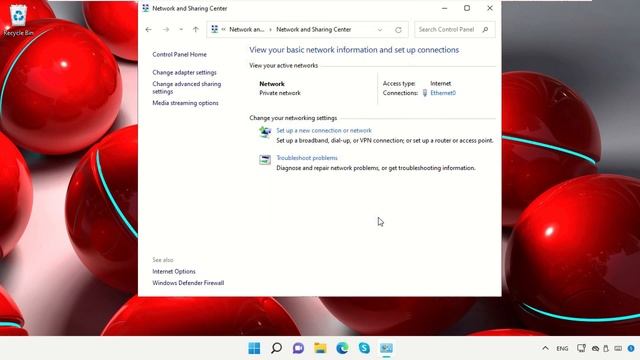
Task: Open File Explorer from taskbar
Action: tap(320, 348)
